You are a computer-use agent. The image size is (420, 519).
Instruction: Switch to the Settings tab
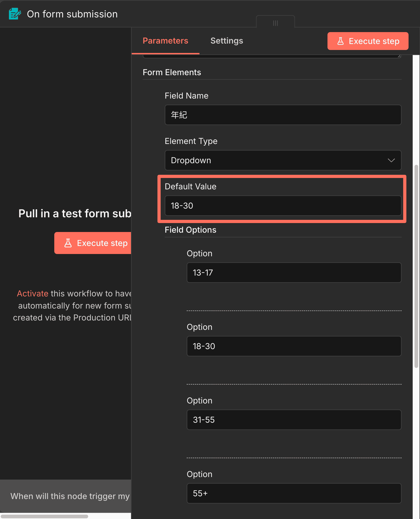click(227, 41)
